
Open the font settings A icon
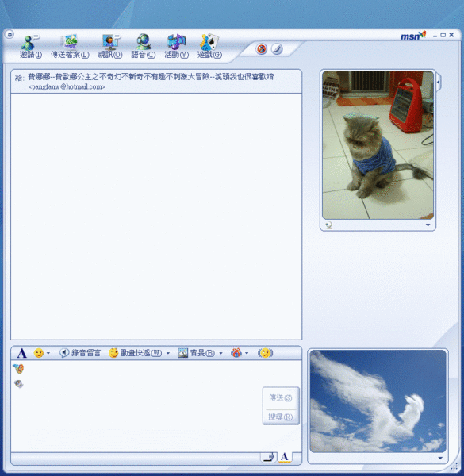(x=21, y=353)
